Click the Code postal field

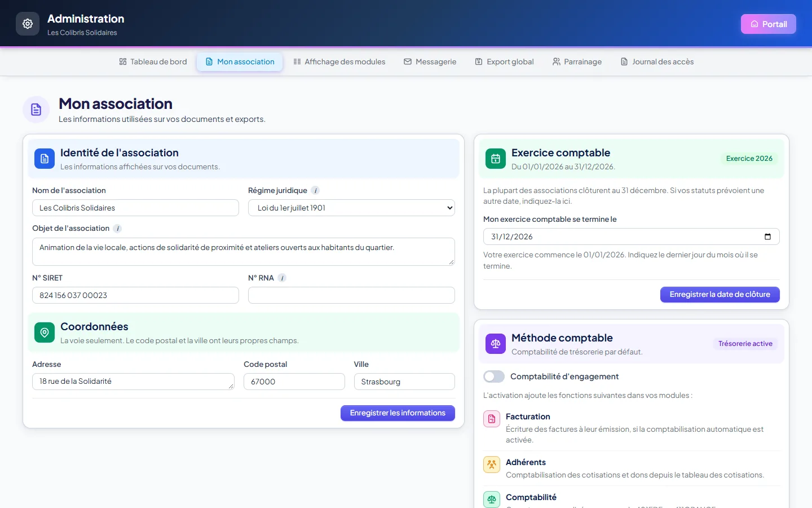click(294, 382)
